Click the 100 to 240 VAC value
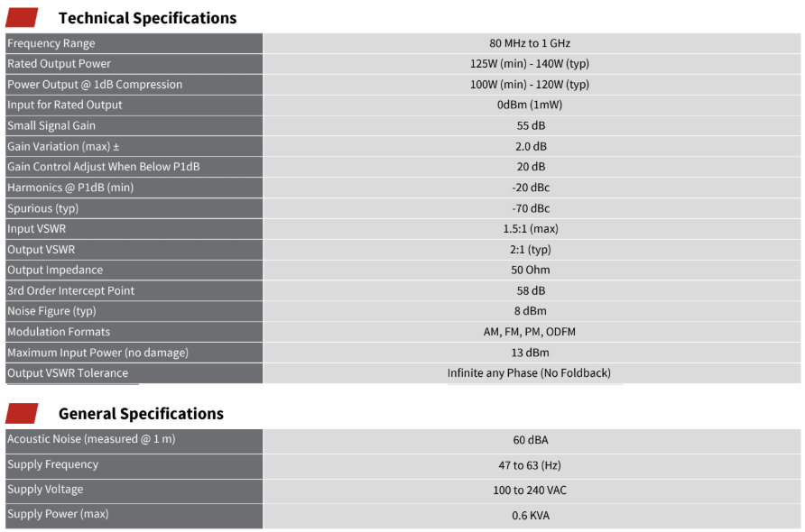Viewport: 805px width, 532px height. [x=530, y=491]
